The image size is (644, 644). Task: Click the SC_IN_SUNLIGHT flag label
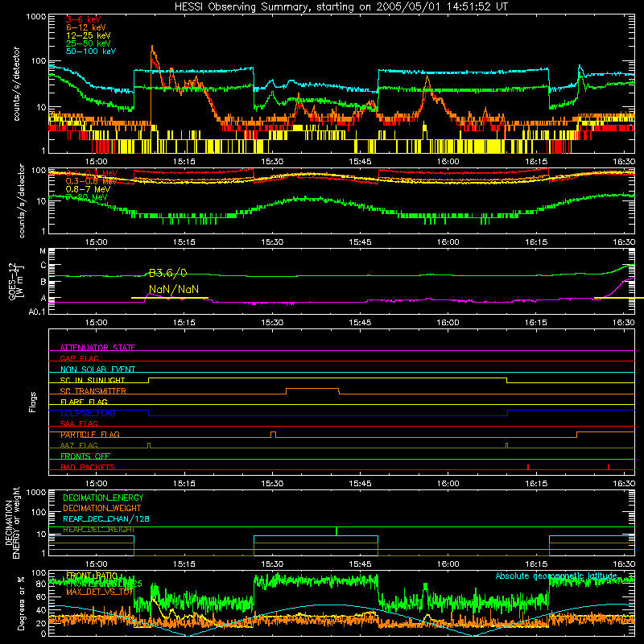coord(93,380)
